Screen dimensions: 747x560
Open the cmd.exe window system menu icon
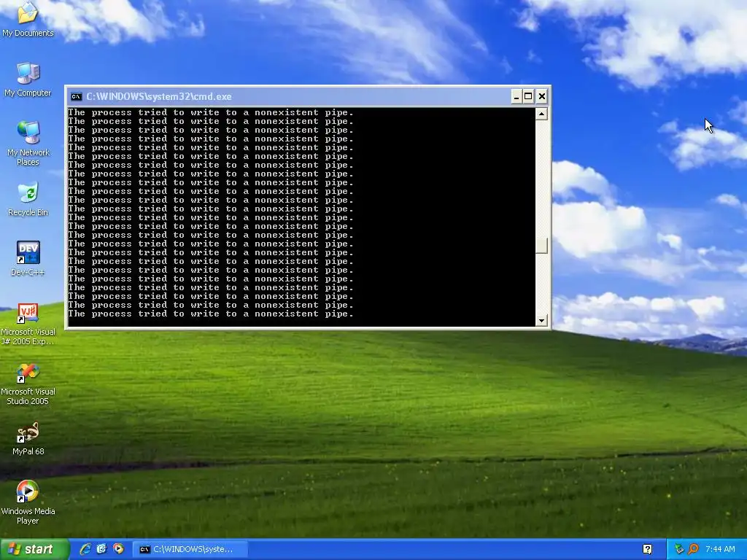76,97
